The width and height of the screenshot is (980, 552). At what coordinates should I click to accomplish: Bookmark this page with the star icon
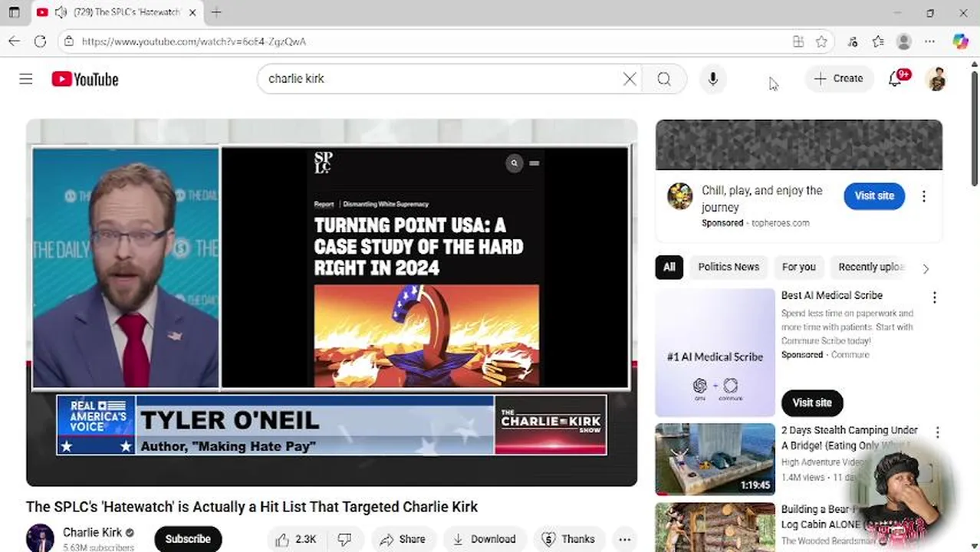tap(821, 41)
